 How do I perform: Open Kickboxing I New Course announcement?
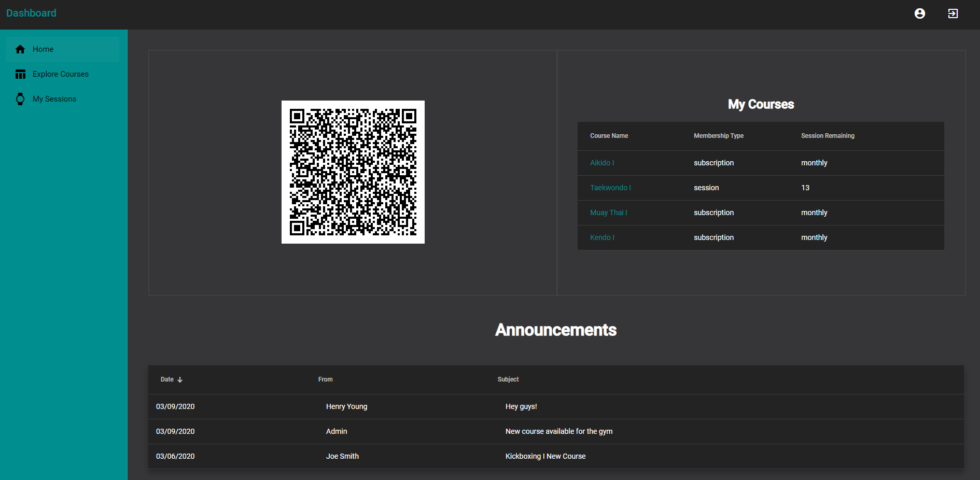coord(545,456)
